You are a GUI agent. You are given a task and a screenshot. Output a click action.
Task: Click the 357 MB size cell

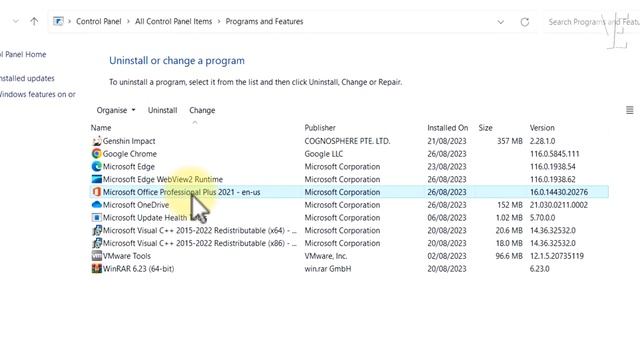pyautogui.click(x=510, y=141)
